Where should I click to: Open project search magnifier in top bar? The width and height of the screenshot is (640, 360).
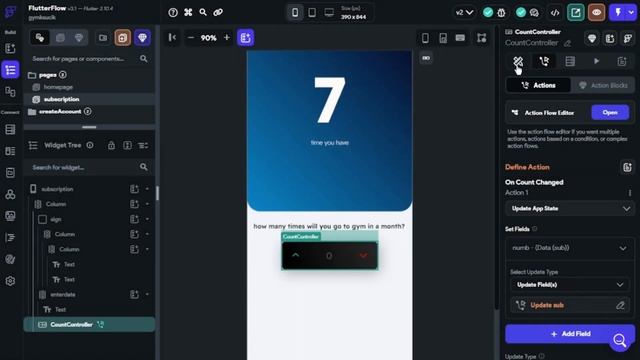coord(203,13)
